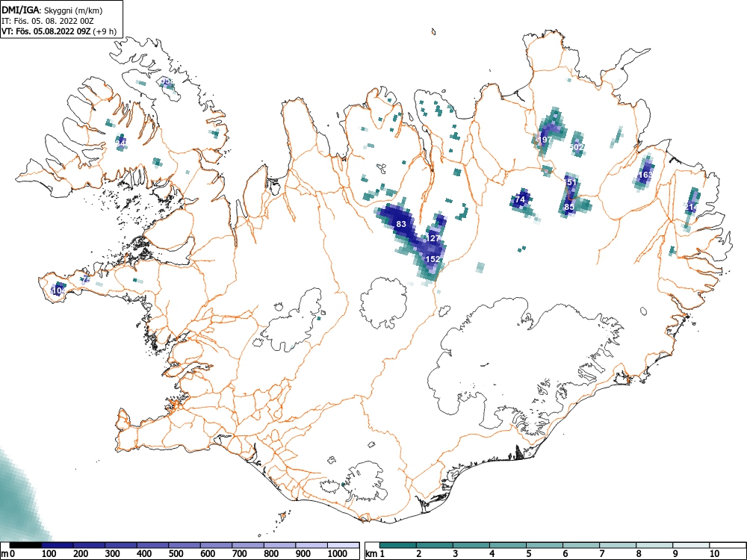Click the visibility value '83' on the map

[401, 224]
